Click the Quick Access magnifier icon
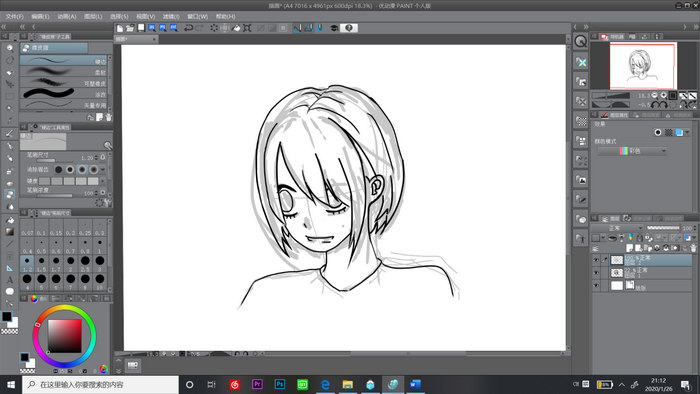The height and width of the screenshot is (394, 700). [580, 41]
